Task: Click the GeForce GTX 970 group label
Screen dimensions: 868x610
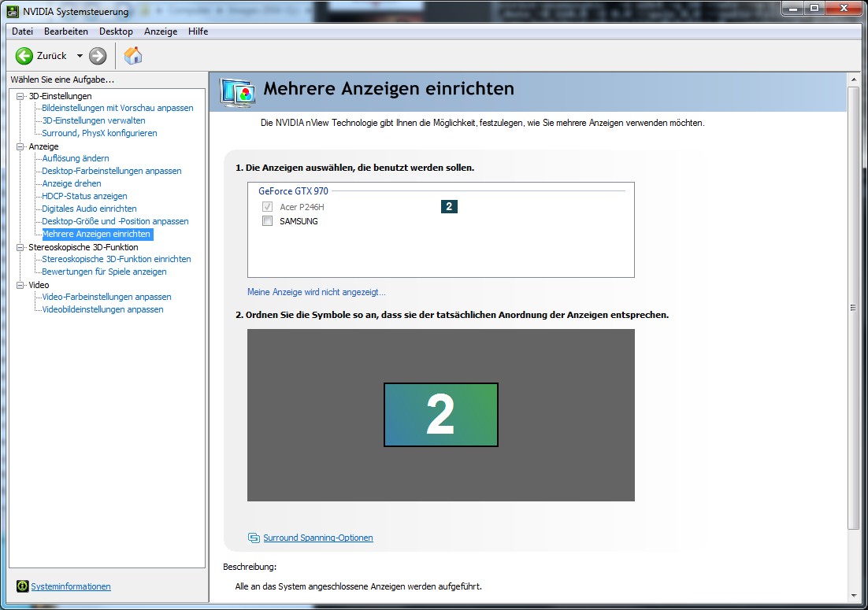Action: point(293,190)
